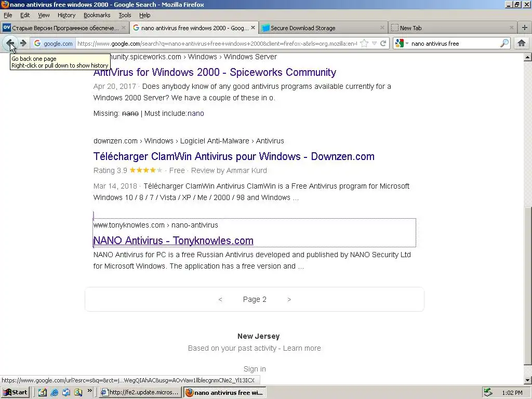Bookmark this page with the star icon
This screenshot has height=399, width=532.
[x=364, y=44]
